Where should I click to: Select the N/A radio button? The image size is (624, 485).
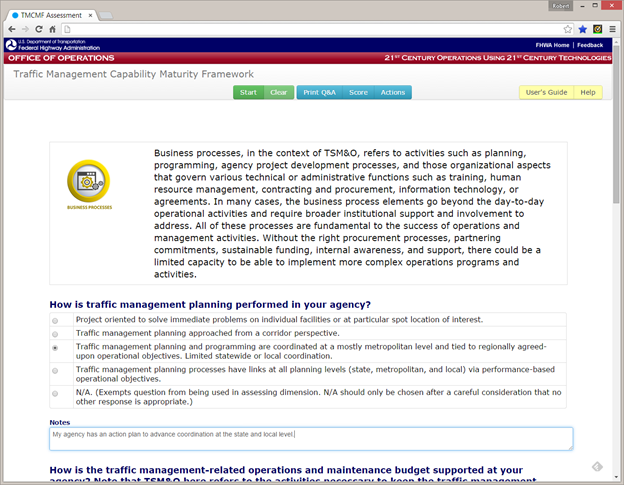tap(55, 396)
